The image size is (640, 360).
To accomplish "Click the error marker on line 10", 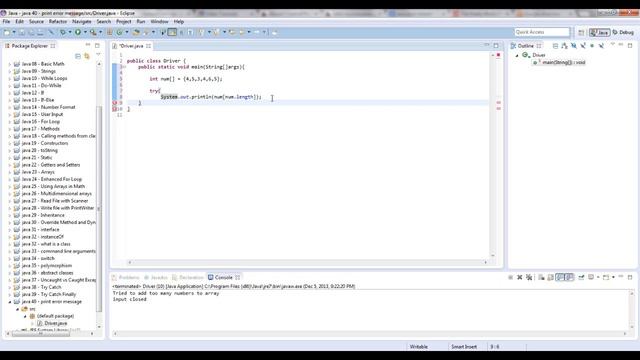I will tap(115, 109).
